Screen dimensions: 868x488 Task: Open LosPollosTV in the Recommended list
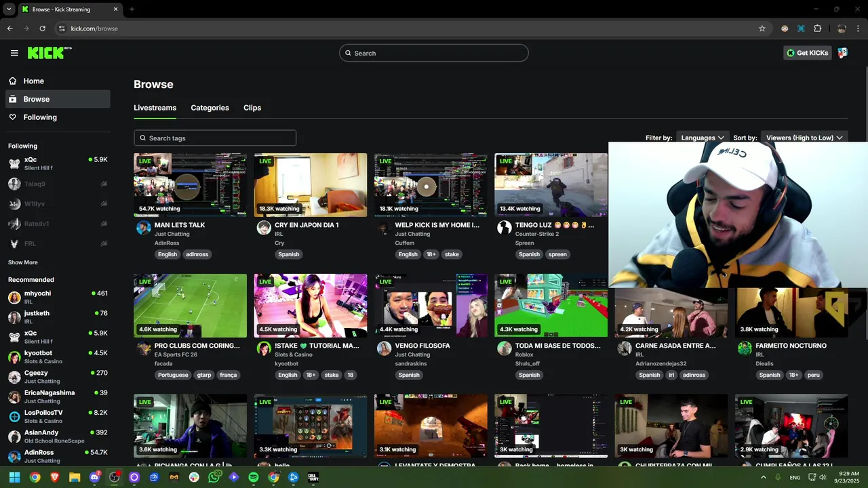[x=58, y=416]
